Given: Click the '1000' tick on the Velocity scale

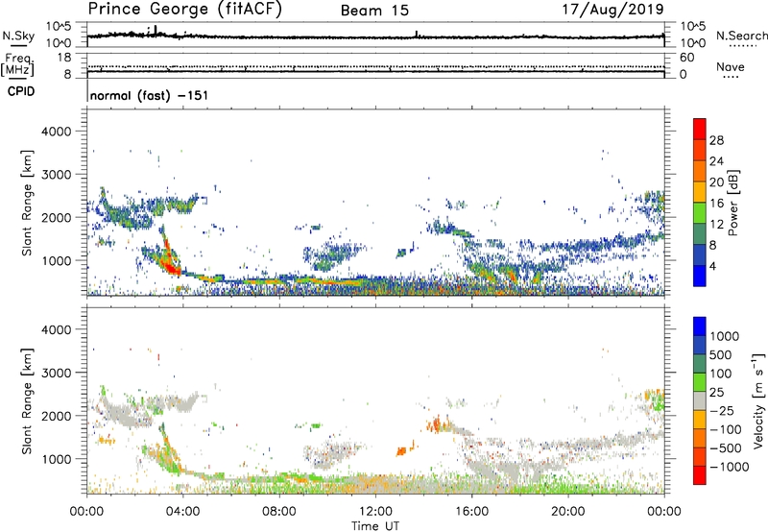Looking at the screenshot, I should click(725, 336).
